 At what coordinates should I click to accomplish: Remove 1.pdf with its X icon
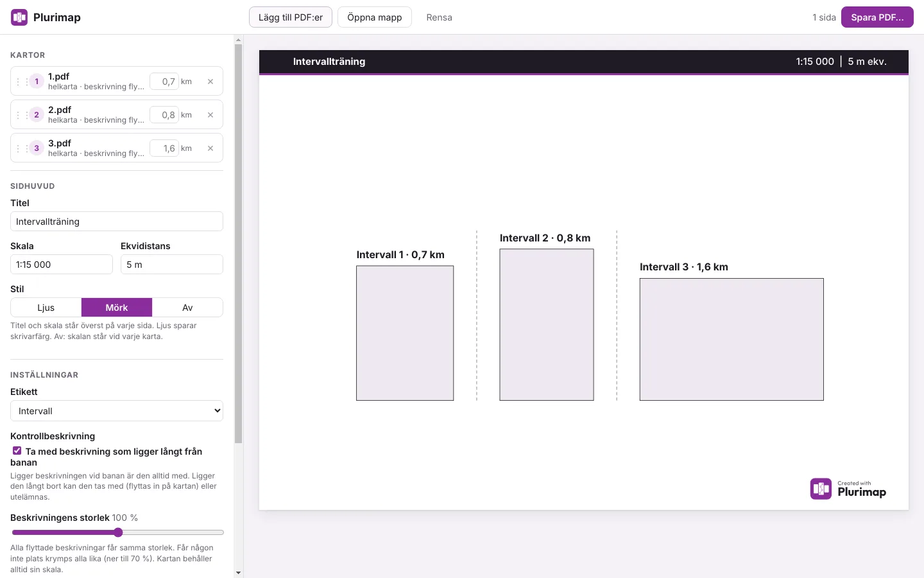210,82
